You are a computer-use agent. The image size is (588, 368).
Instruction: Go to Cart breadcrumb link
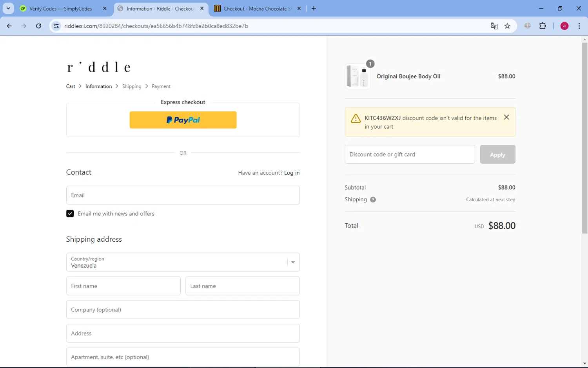pyautogui.click(x=71, y=86)
